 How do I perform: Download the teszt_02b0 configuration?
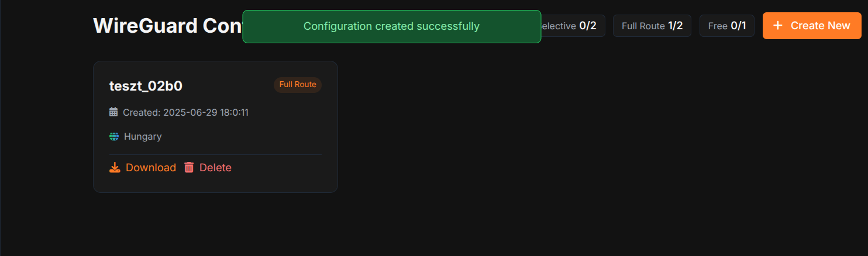[143, 168]
